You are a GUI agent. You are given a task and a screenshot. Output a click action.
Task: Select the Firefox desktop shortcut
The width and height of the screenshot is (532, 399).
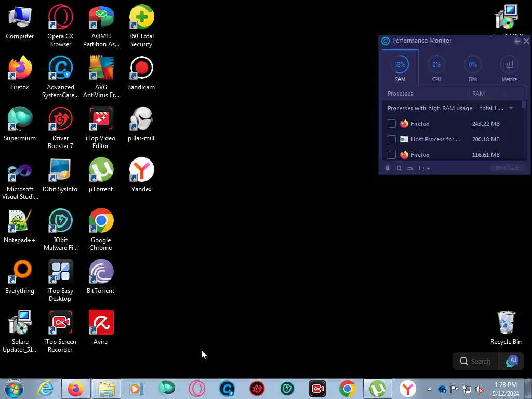pyautogui.click(x=20, y=73)
